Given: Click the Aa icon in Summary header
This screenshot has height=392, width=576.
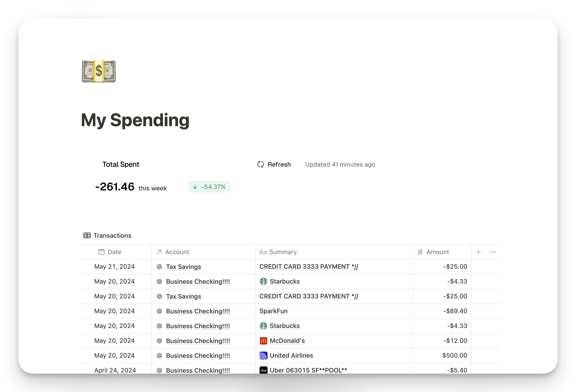Looking at the screenshot, I should point(263,252).
